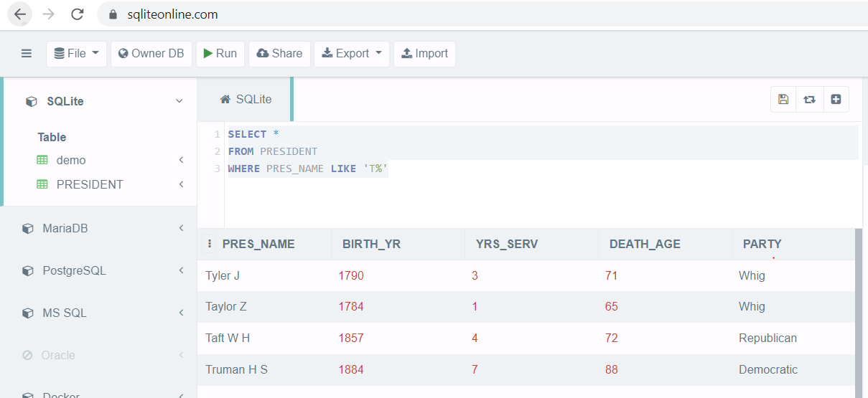
Task: Open the hamburger menu icon
Action: click(x=27, y=53)
